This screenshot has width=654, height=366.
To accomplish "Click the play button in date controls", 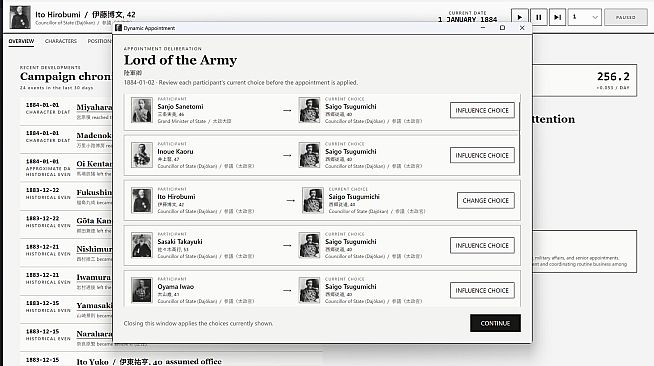I will 520,17.
